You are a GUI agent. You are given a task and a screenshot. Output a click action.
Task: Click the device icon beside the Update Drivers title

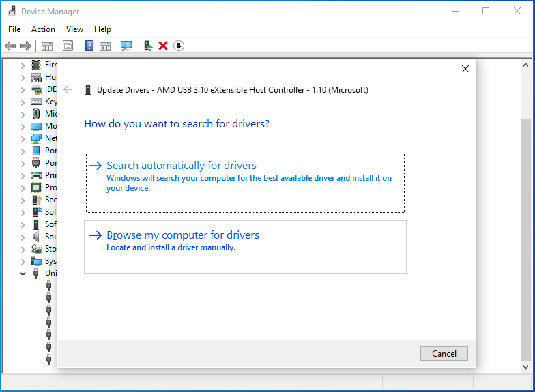click(x=88, y=90)
